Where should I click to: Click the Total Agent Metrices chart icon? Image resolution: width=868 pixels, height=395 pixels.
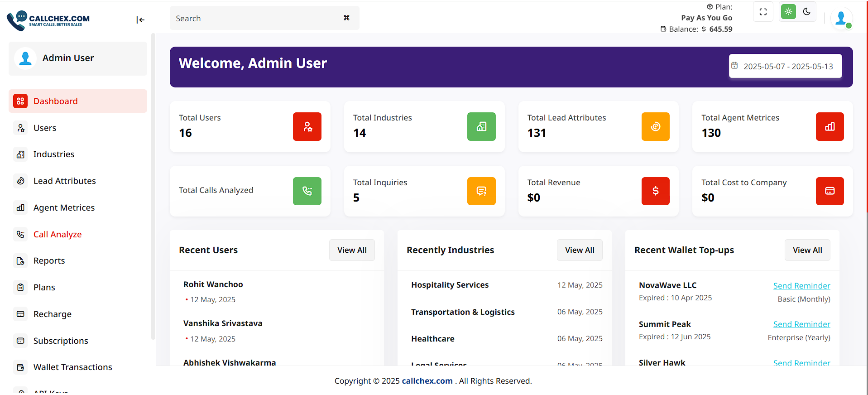(x=830, y=126)
